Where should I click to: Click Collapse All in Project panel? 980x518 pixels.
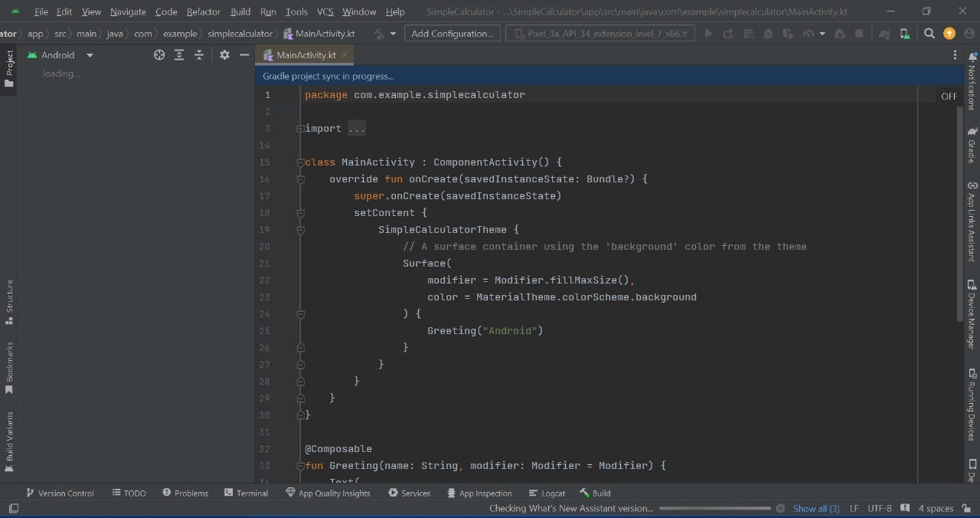click(x=199, y=55)
